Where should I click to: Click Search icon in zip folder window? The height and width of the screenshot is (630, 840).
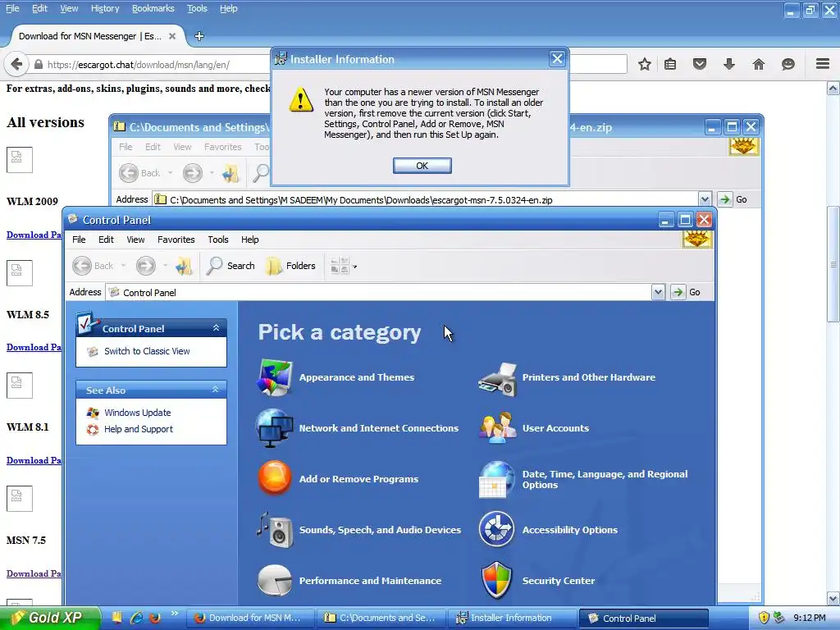tap(261, 173)
